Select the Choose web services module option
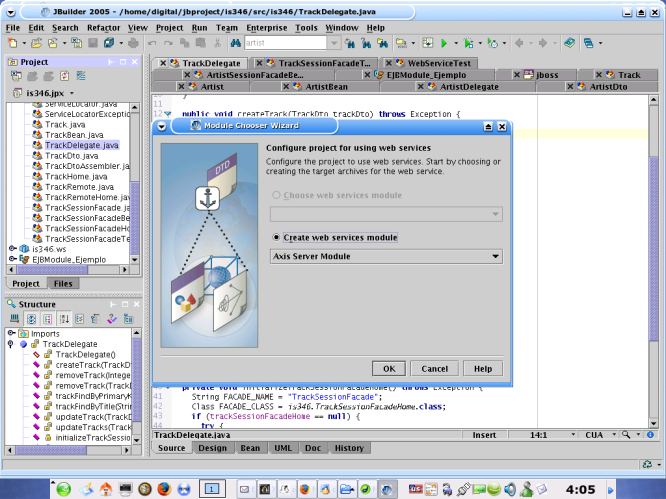The width and height of the screenshot is (666, 499). coord(277,195)
